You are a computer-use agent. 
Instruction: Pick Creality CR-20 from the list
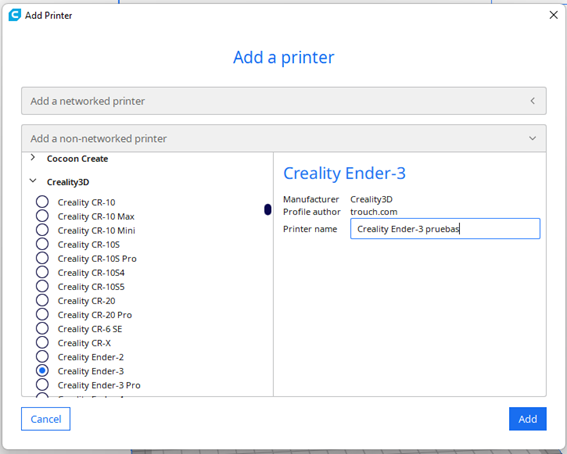pyautogui.click(x=42, y=300)
